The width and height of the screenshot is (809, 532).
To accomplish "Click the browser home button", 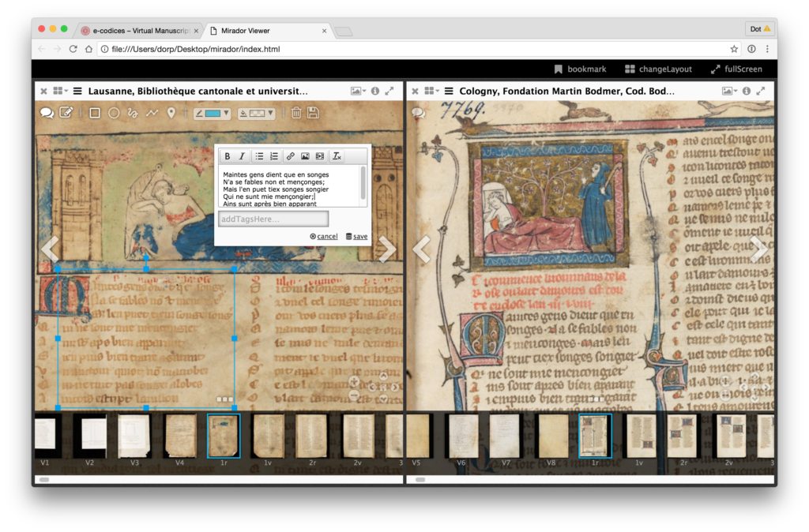I will 88,49.
